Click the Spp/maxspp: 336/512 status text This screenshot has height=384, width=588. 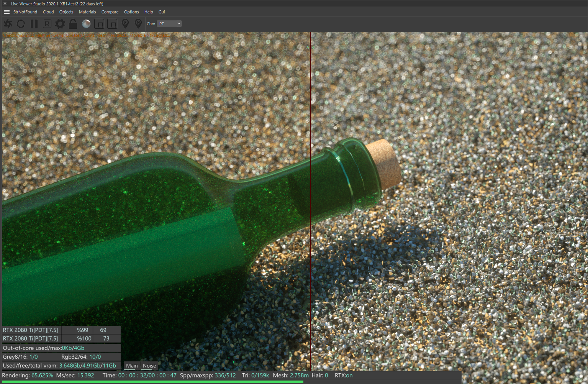[208, 376]
